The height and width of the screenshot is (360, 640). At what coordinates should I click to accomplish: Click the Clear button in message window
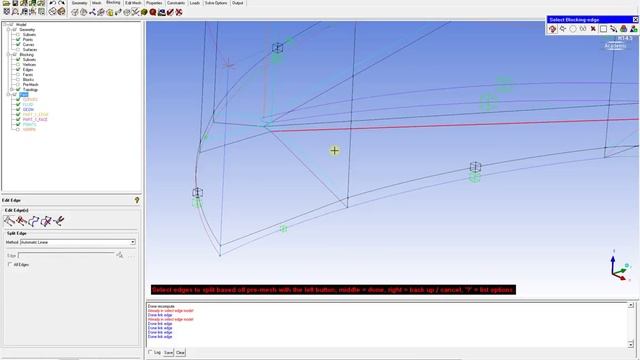(180, 352)
